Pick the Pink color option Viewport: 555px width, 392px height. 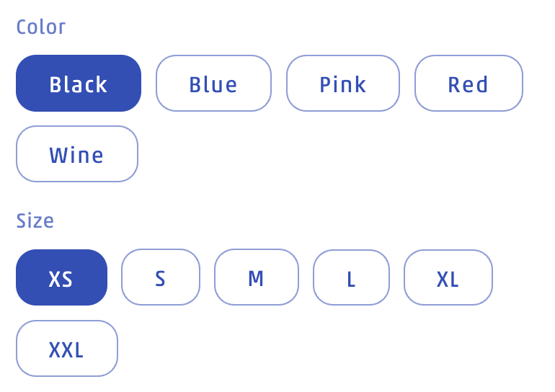(x=343, y=84)
